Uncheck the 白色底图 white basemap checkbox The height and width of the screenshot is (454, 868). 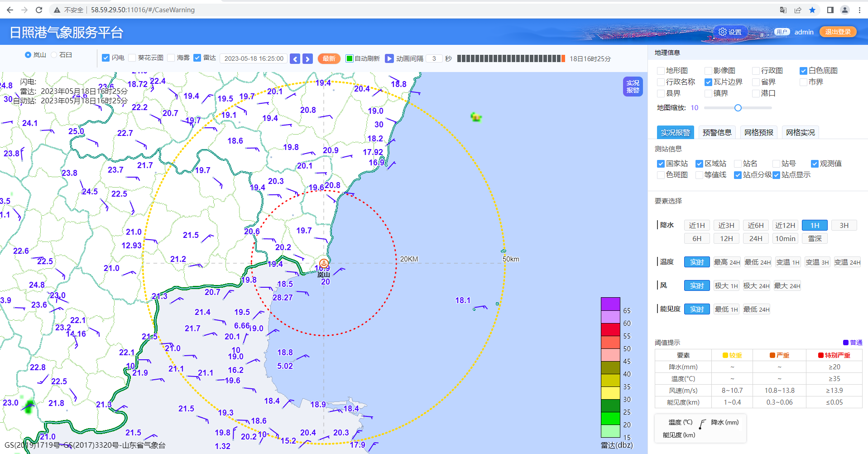point(803,71)
